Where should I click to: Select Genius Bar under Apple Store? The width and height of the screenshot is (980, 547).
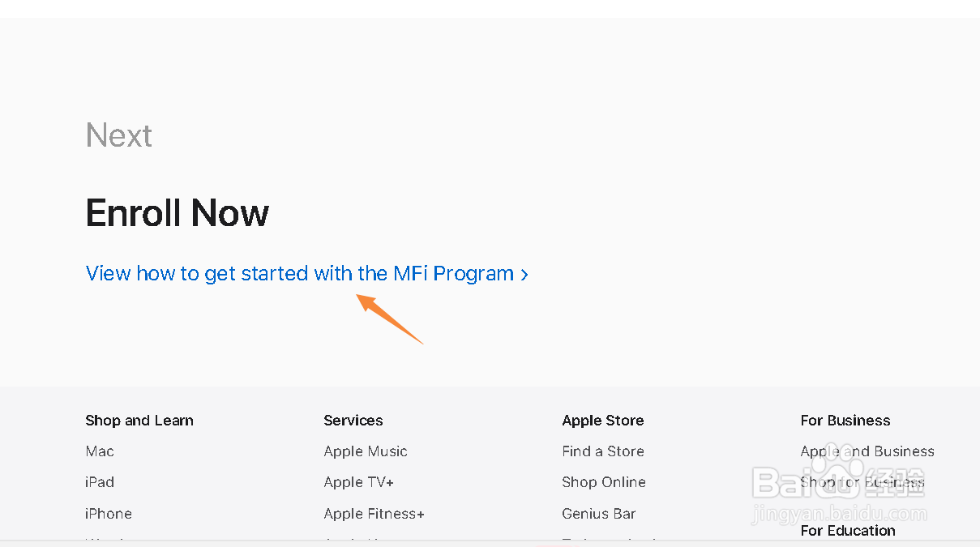(598, 514)
